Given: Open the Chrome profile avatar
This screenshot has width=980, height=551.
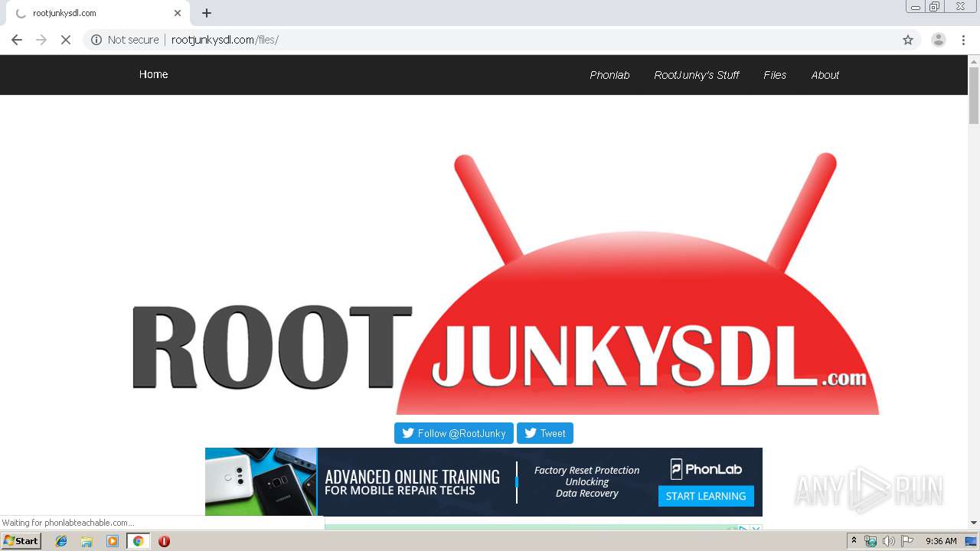Looking at the screenshot, I should pos(939,40).
